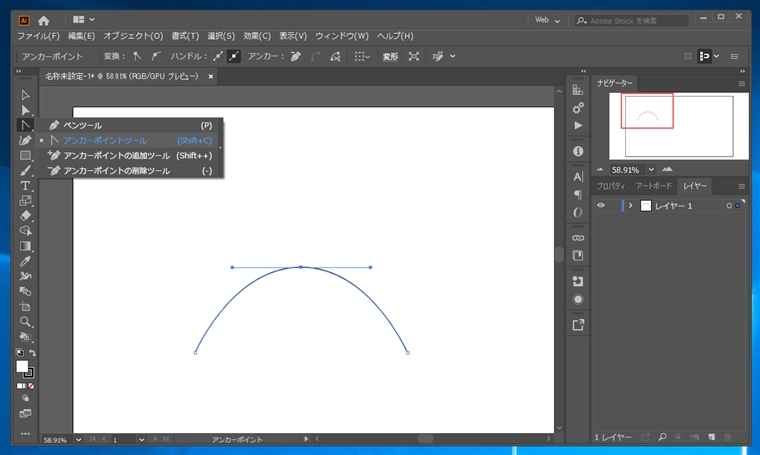This screenshot has width=760, height=455.
Task: Click the stroke color swatch
Action: tap(29, 373)
